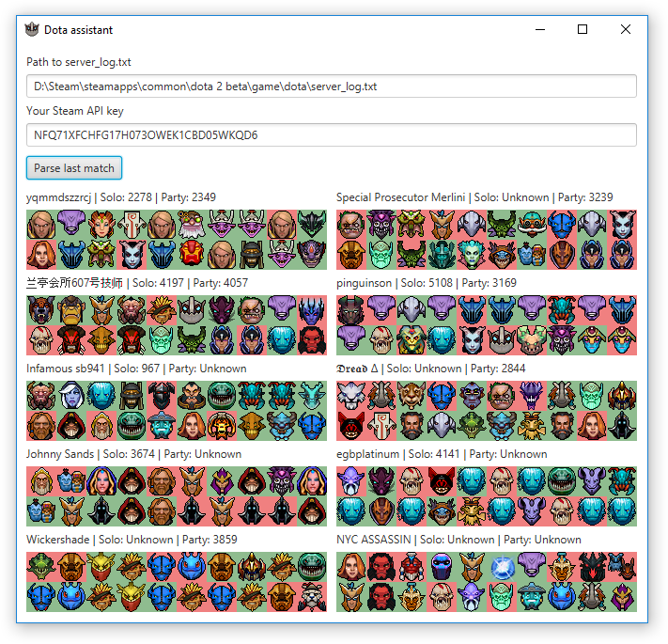The width and height of the screenshot is (668, 644).
Task: Select Drow Ranger icon in Infamous sb941's matches
Action: coord(71,396)
